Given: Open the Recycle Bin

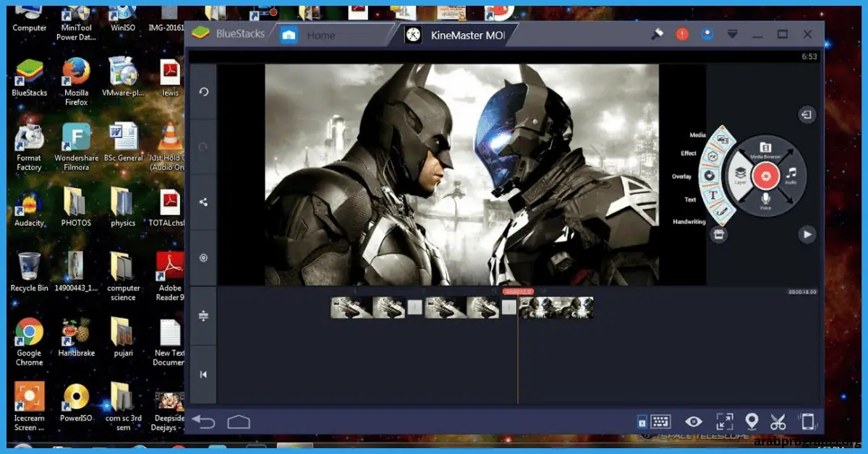Looking at the screenshot, I should (30, 273).
